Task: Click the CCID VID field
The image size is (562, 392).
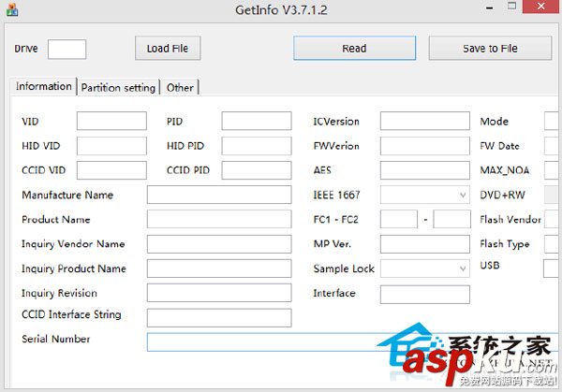Action: point(111,170)
